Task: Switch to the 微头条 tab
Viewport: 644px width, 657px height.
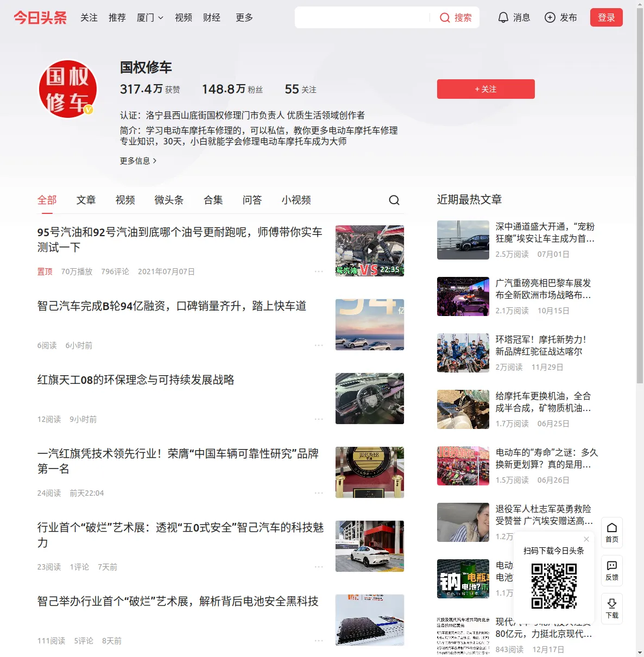Action: [169, 200]
